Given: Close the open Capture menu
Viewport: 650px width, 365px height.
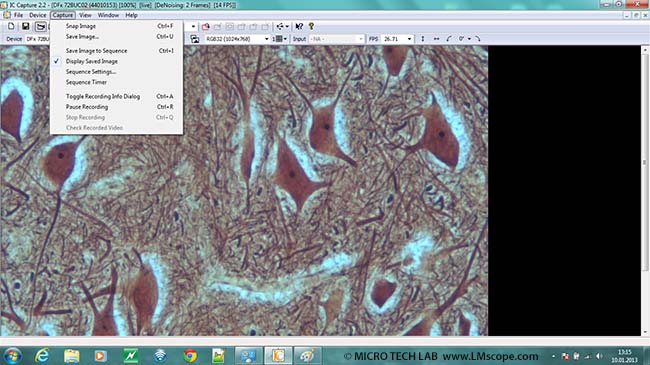Looking at the screenshot, I should click(63, 15).
